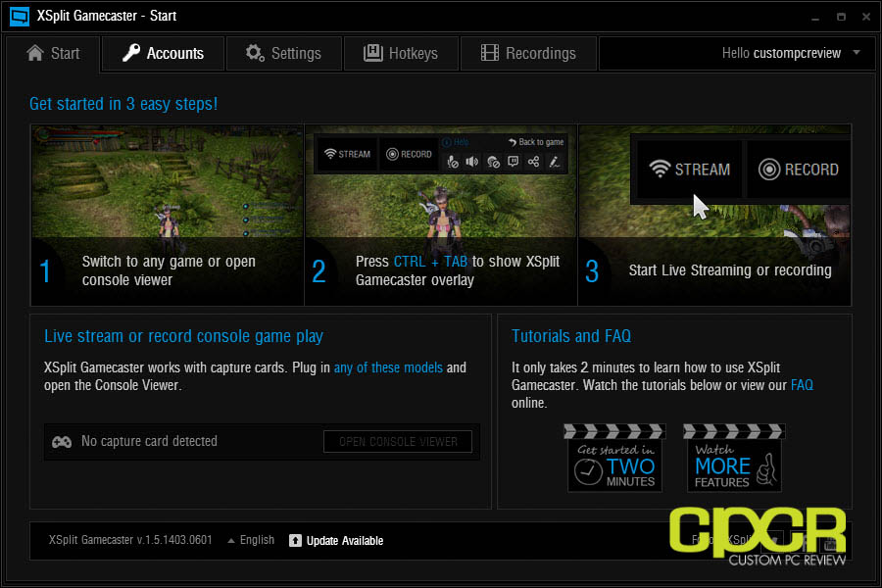Screen dimensions: 882x588
Task: Click the large RECORD button in step 3
Action: click(798, 169)
